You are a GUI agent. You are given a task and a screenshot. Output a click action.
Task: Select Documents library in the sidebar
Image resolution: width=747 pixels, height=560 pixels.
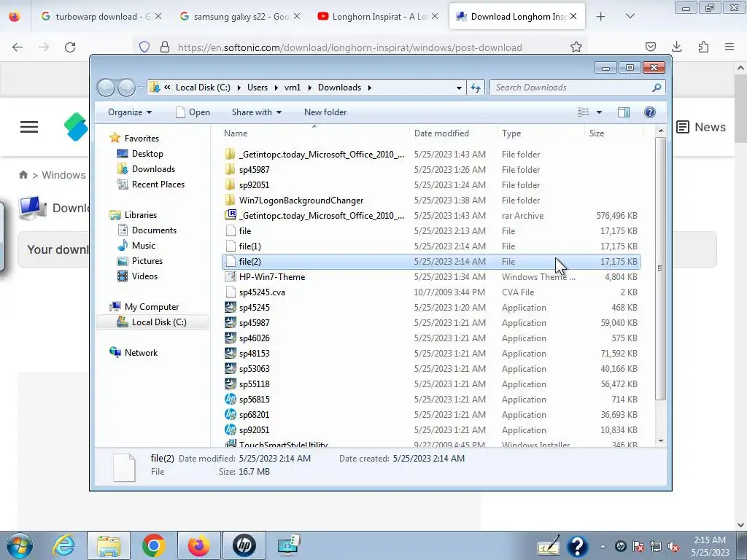tap(147, 230)
